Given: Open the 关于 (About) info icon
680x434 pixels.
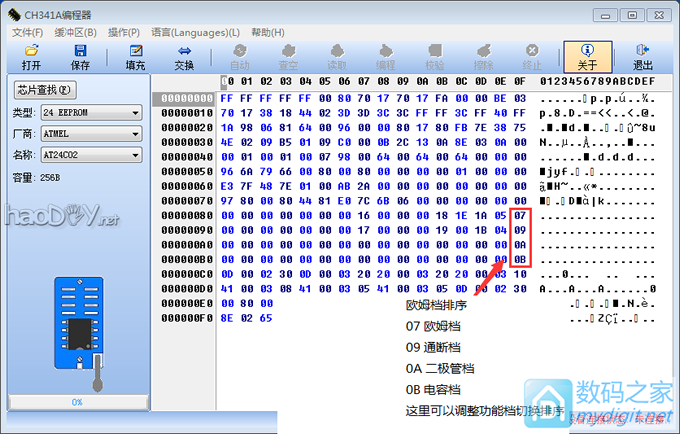Looking at the screenshot, I should pyautogui.click(x=586, y=57).
